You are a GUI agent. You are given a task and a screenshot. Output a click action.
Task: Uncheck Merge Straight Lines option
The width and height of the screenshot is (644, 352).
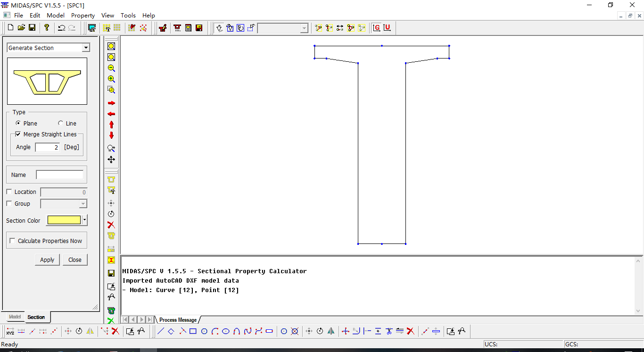point(18,134)
